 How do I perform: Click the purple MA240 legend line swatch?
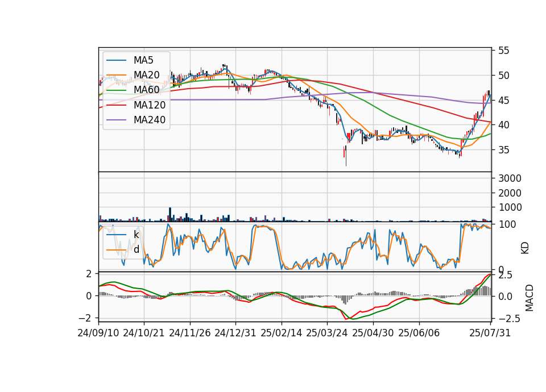coord(116,120)
